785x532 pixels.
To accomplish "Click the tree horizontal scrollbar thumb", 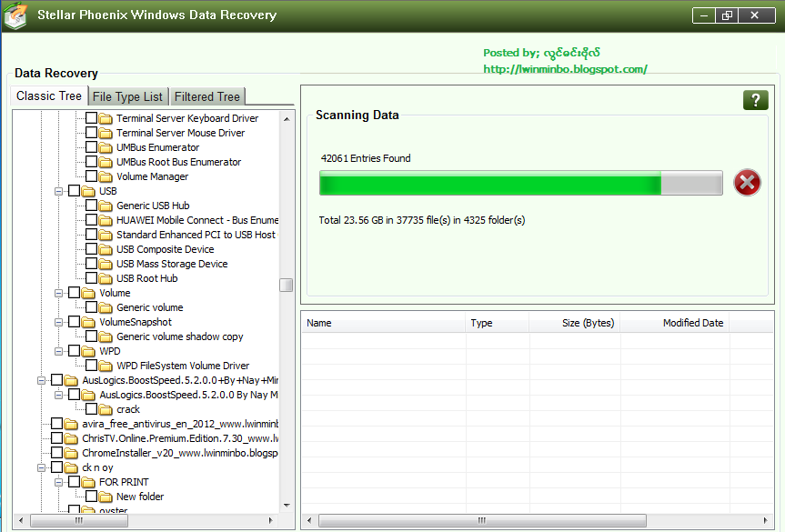I will (79, 520).
